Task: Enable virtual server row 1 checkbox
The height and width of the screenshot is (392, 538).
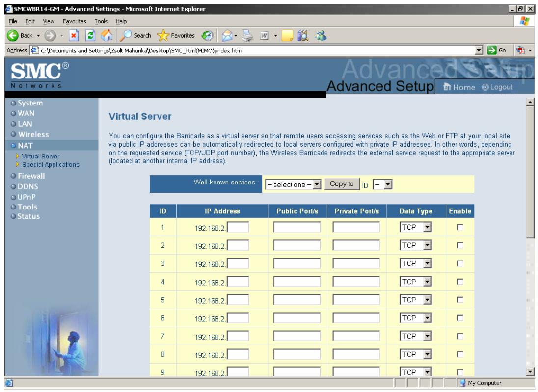Action: point(460,227)
